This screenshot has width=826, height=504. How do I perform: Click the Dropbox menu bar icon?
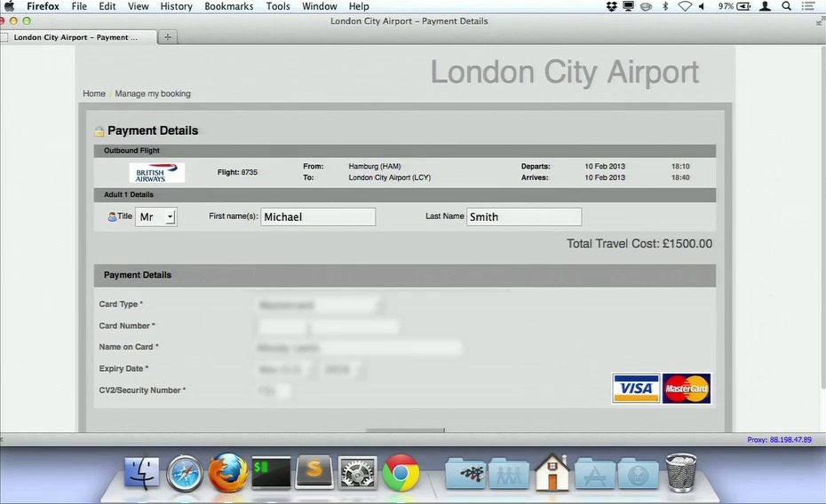[611, 6]
